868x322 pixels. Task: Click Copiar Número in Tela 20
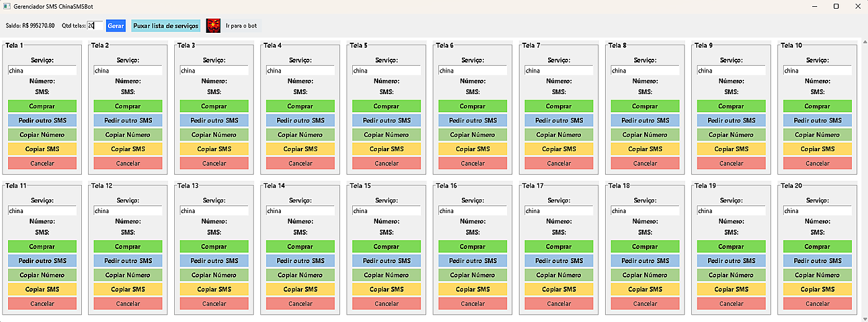point(817,275)
